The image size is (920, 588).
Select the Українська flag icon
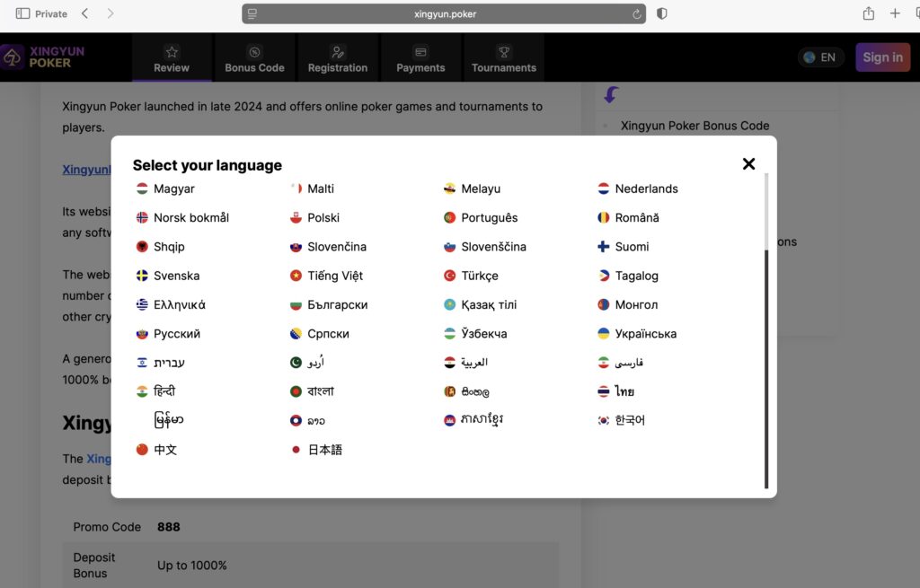(x=603, y=334)
